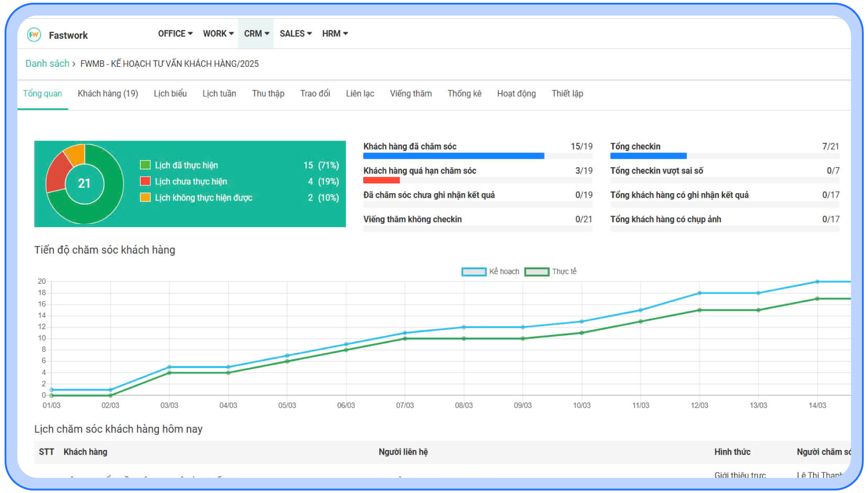Open the 'Thống kê' tab
The width and height of the screenshot is (868, 493).
point(464,94)
